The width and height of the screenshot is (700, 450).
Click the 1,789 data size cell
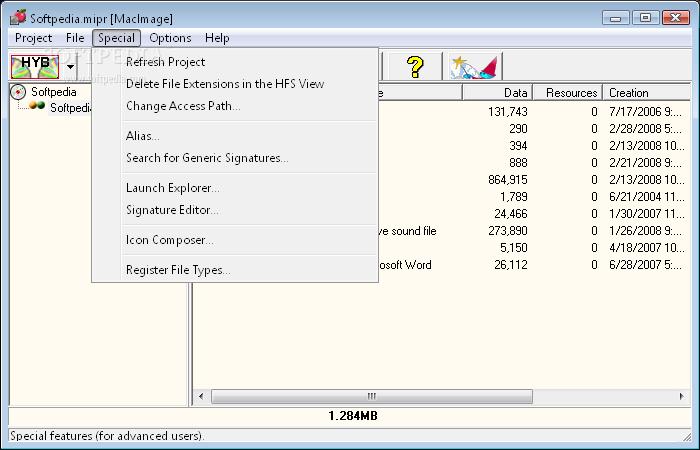click(x=513, y=196)
